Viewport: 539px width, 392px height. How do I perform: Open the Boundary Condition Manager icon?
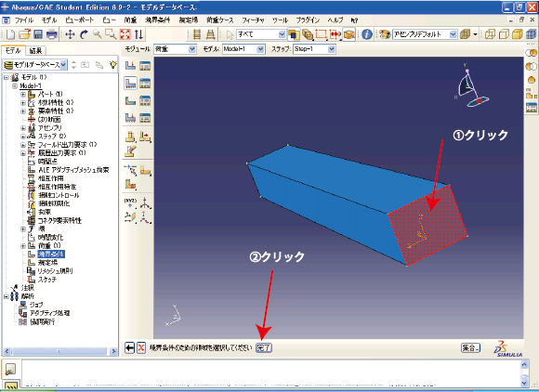point(145,83)
